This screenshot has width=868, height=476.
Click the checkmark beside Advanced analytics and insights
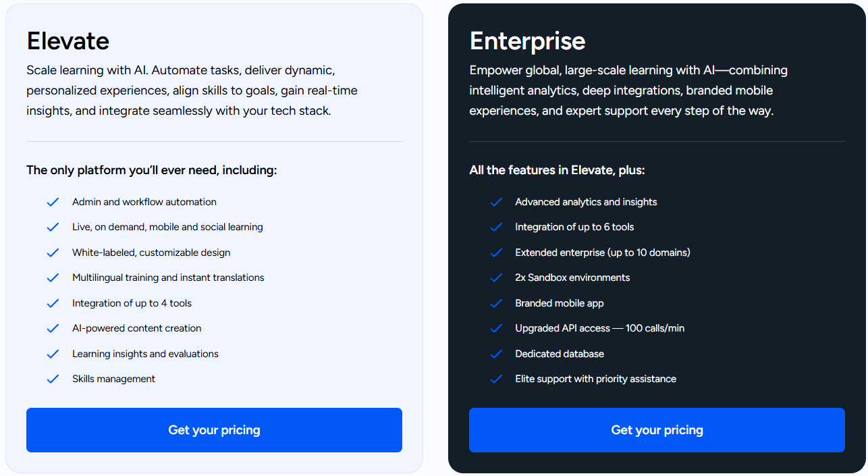(496, 201)
